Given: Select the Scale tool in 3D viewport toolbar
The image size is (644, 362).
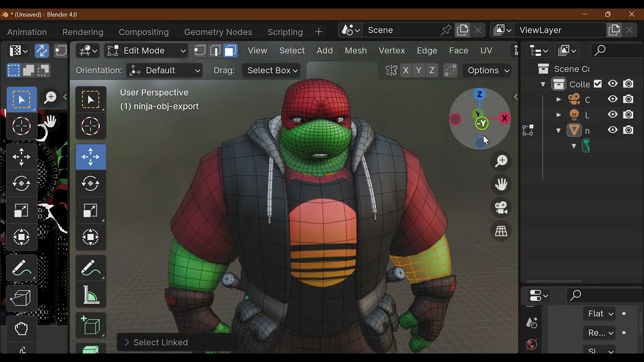Looking at the screenshot, I should pos(91,210).
